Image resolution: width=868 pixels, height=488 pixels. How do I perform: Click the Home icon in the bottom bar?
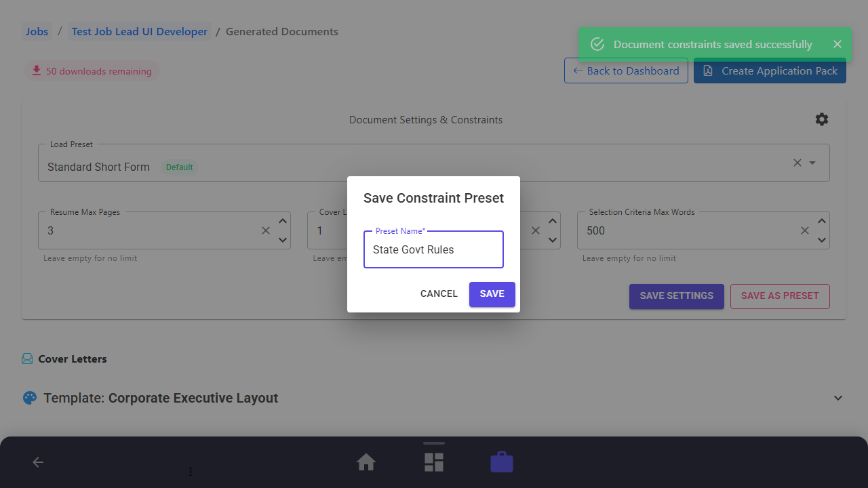point(366,462)
